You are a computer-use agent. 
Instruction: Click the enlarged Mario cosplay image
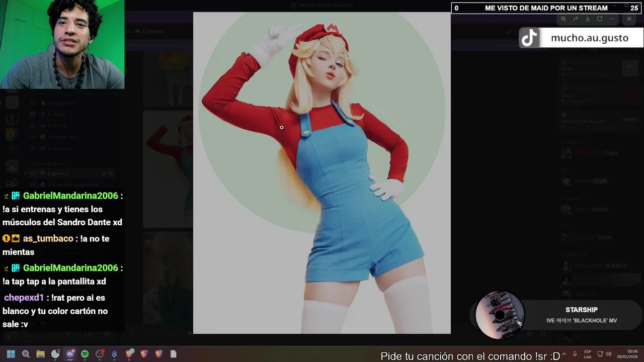point(322,173)
